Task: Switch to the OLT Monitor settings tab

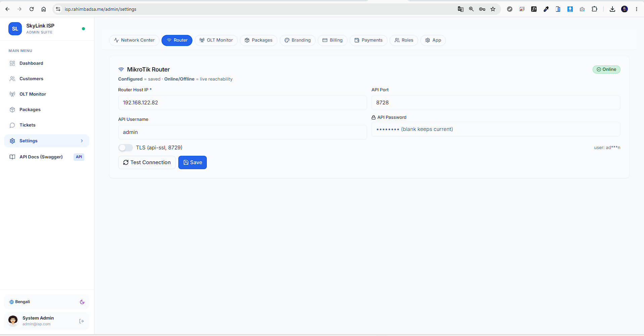Action: [216, 40]
